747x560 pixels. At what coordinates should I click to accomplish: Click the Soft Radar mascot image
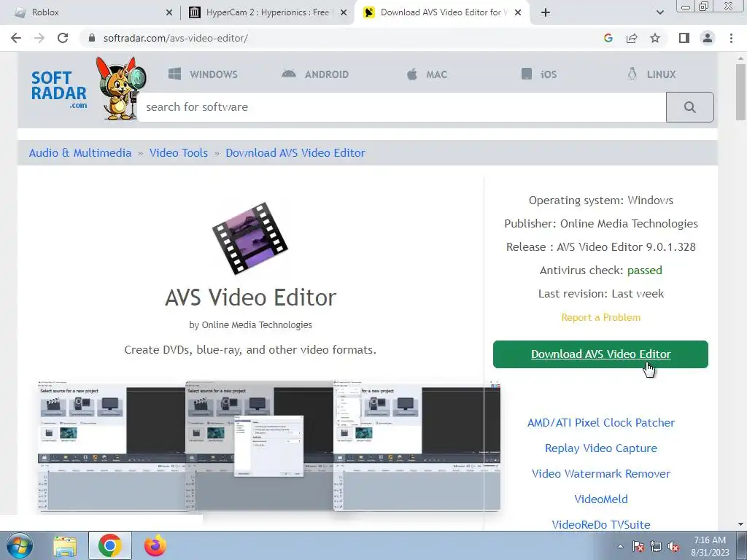point(120,87)
